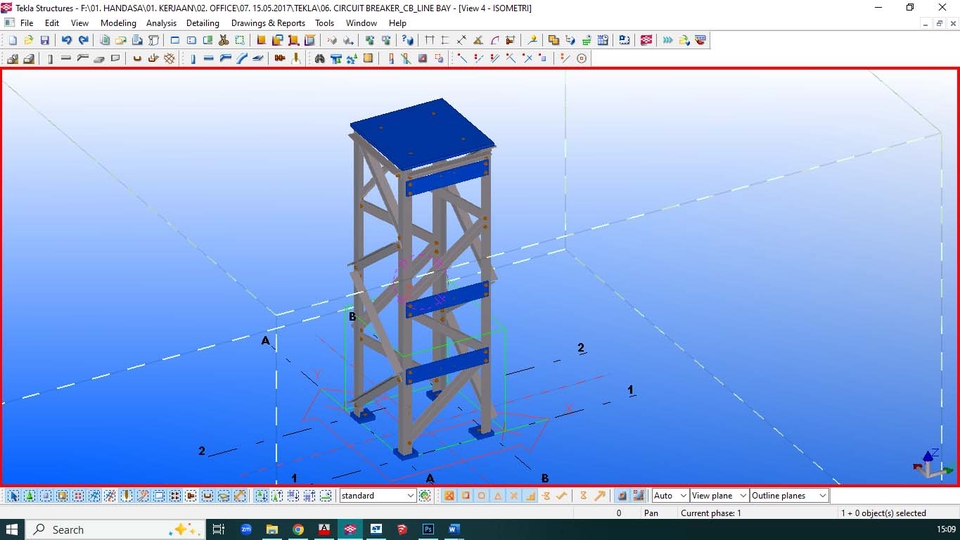
Task: Click the 'Pan' status bar field
Action: point(651,513)
